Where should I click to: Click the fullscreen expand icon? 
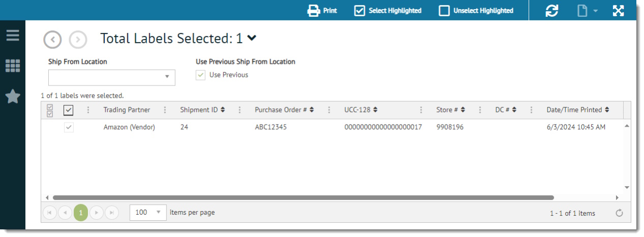click(x=618, y=11)
